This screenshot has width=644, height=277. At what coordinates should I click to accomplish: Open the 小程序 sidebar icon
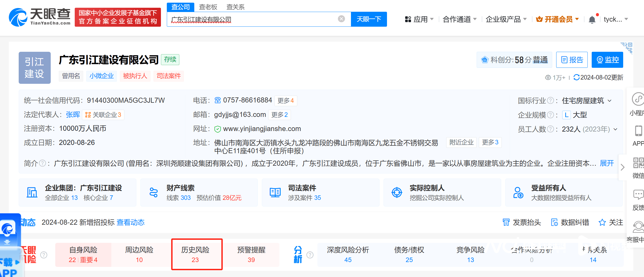point(638,99)
